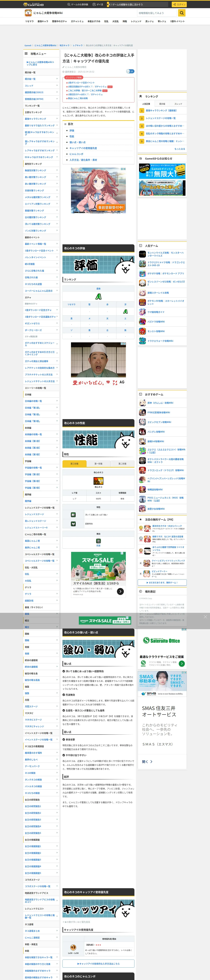This screenshot has width=210, height=980.
Task: Switch to the 第一形態 tab
Action: click(x=98, y=464)
